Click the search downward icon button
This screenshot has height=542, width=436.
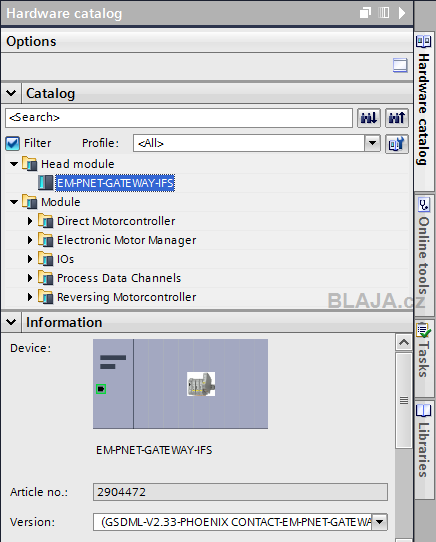coord(369,118)
